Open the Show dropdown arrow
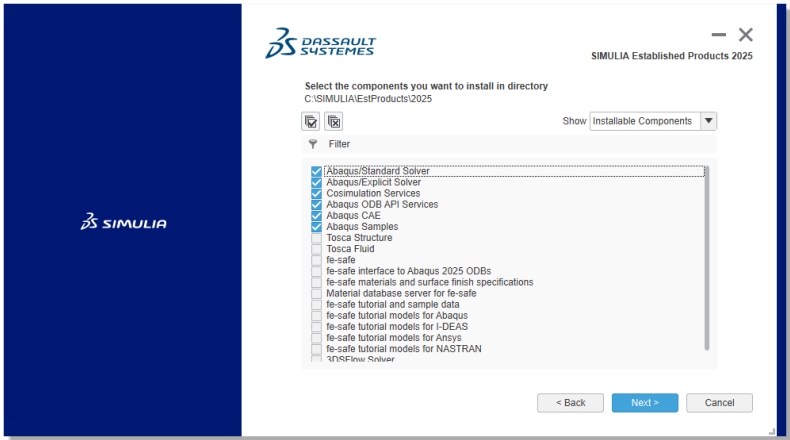Image resolution: width=790 pixels, height=440 pixels. [708, 121]
